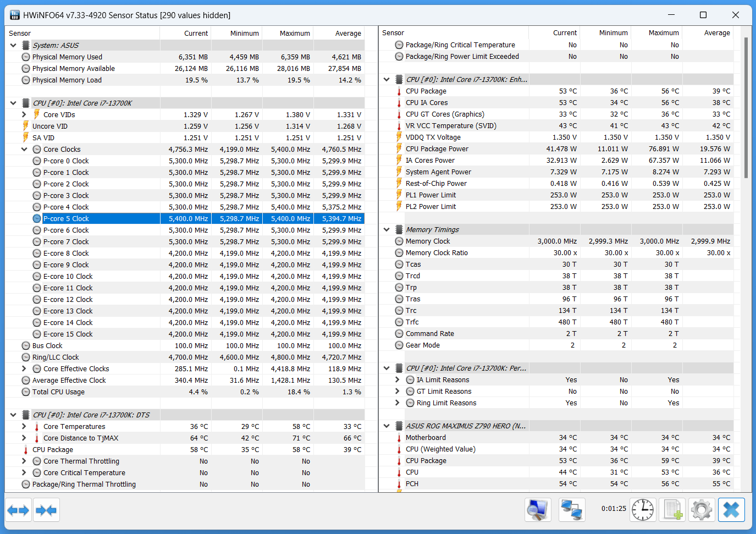Select the Rest-of-Chip Power row
Viewport: 756px width, 534px height.
(556, 183)
